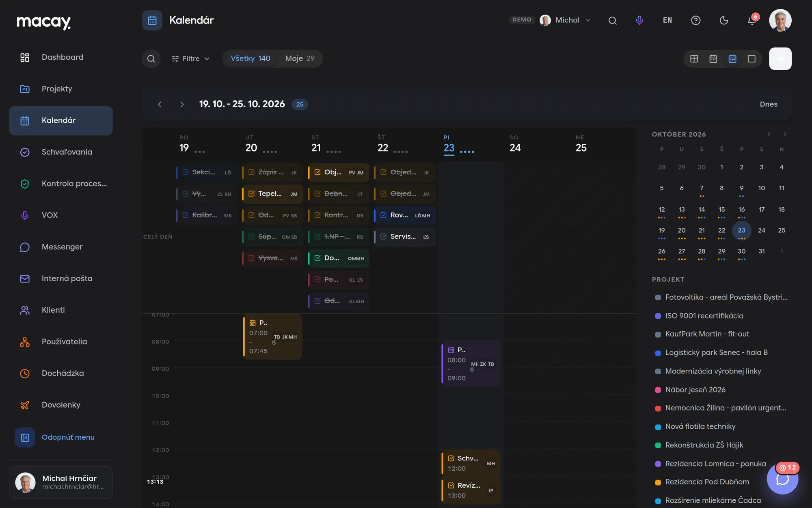
Task: Open notifications bell with 6 badge
Action: [752, 20]
